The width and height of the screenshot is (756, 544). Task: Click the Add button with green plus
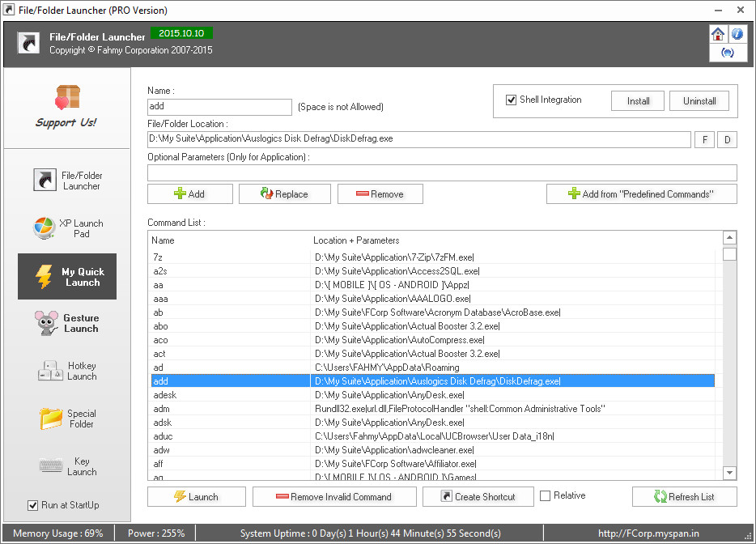pyautogui.click(x=190, y=193)
